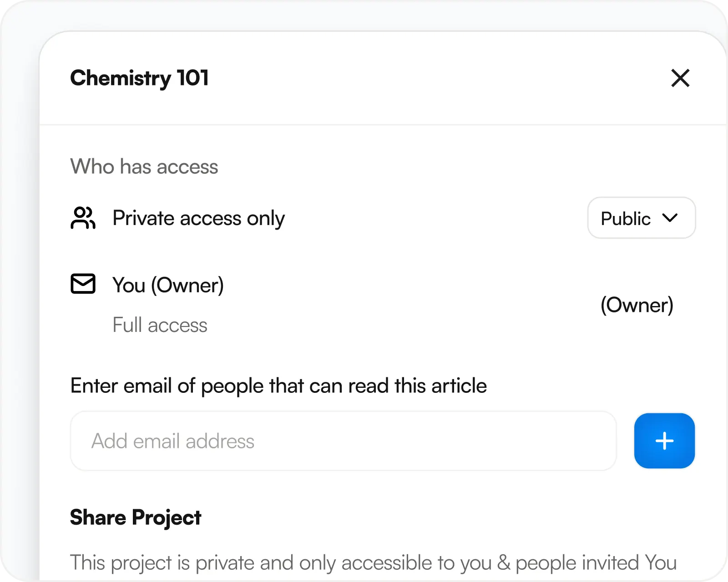Click the project is private description text
The image size is (728, 582).
(373, 563)
